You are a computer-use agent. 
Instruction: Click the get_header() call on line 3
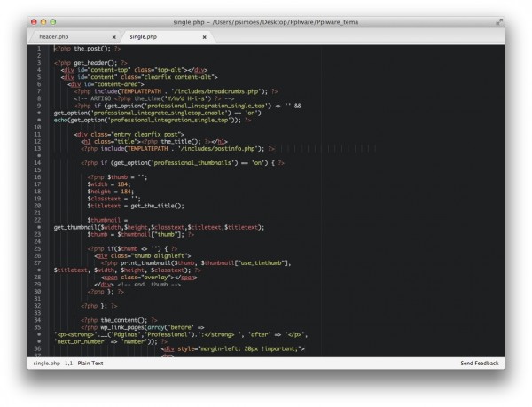96,63
